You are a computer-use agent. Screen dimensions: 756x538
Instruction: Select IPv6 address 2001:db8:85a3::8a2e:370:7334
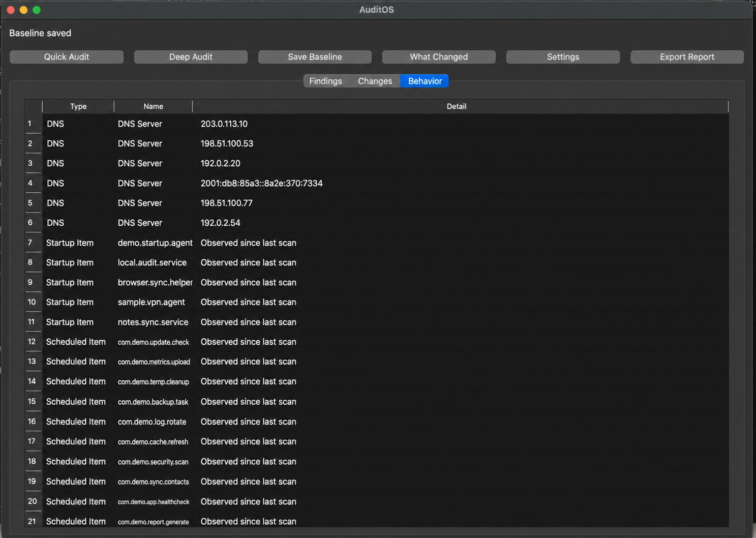[x=261, y=184]
